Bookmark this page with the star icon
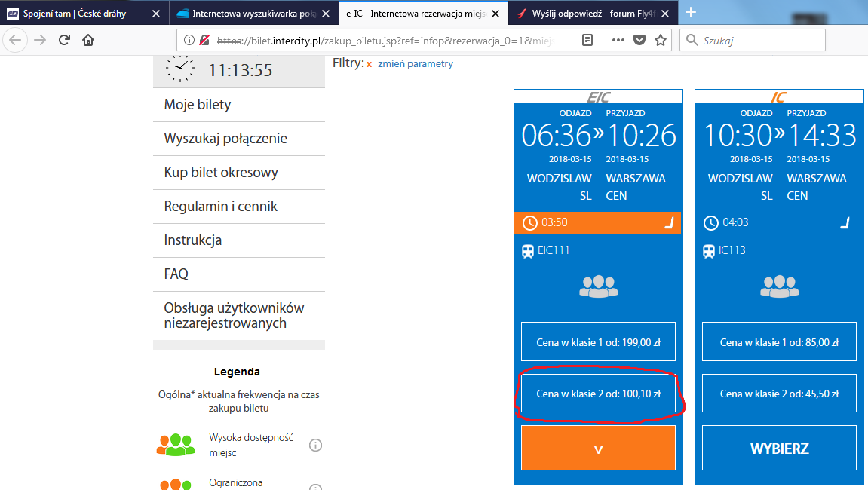The image size is (868, 490). pos(661,40)
